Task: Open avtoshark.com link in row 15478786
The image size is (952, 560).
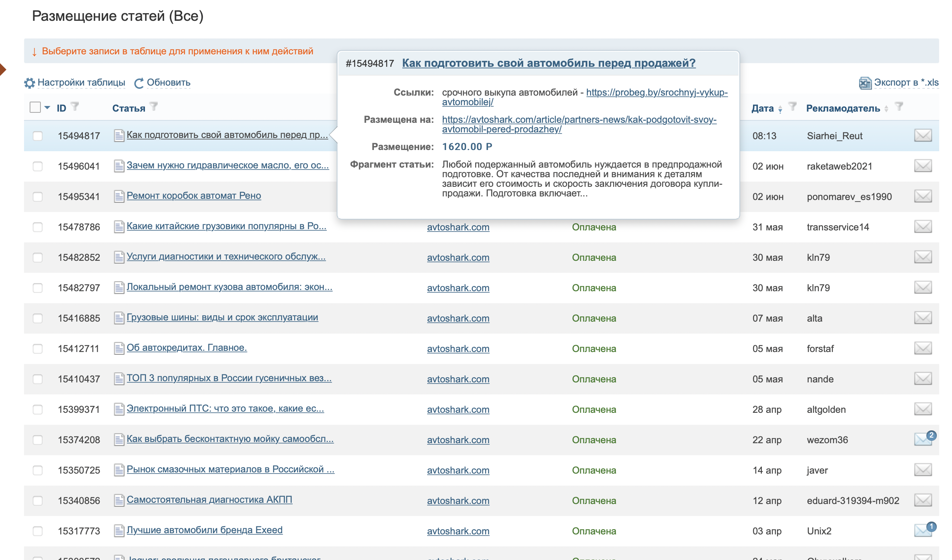Action: (x=458, y=227)
